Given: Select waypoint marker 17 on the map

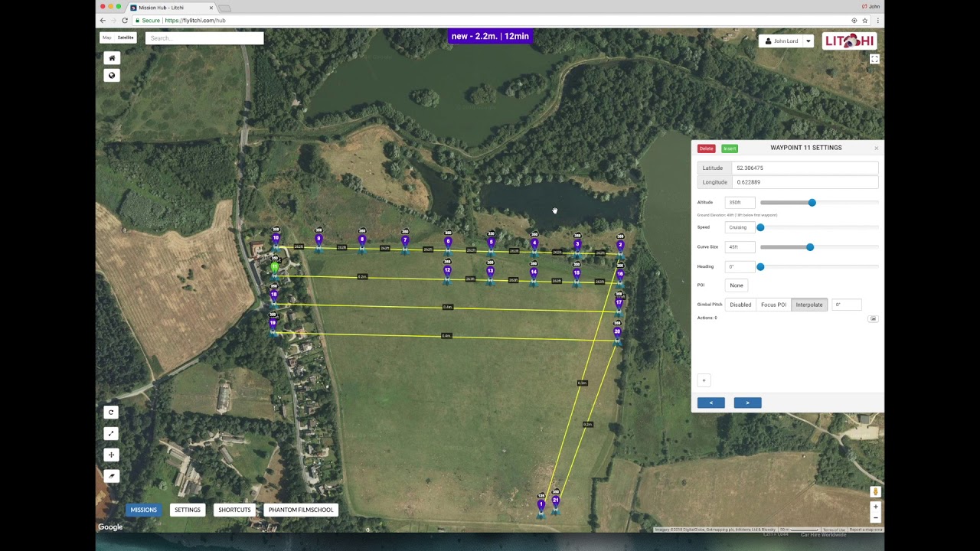Looking at the screenshot, I should tap(619, 303).
